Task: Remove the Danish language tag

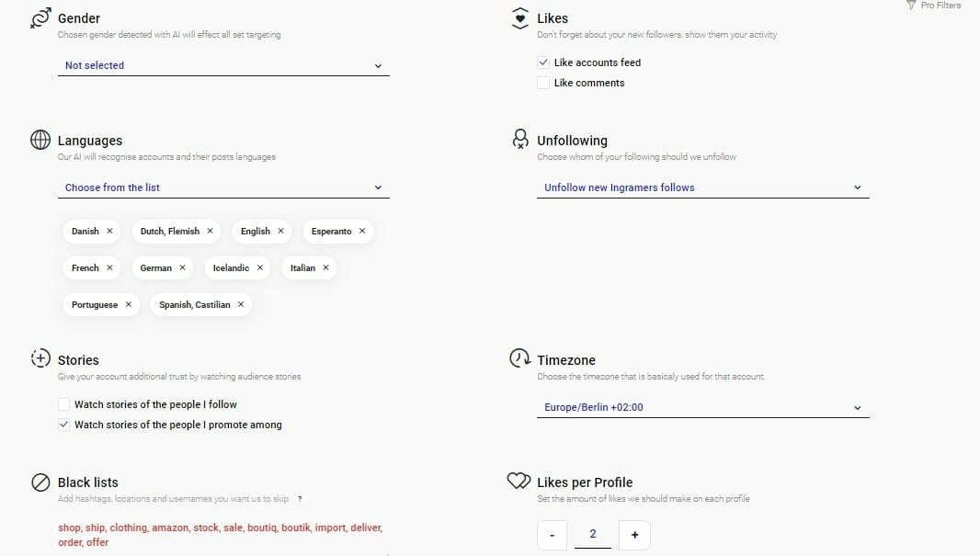Action: point(109,232)
